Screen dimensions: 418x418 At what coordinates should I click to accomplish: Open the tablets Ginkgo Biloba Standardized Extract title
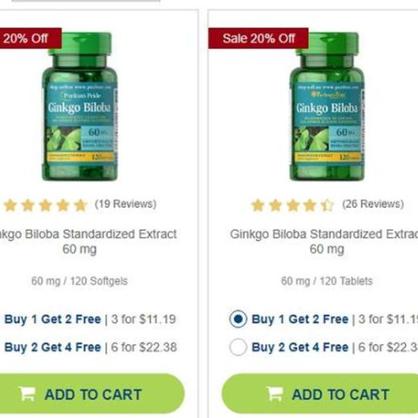pos(324,241)
